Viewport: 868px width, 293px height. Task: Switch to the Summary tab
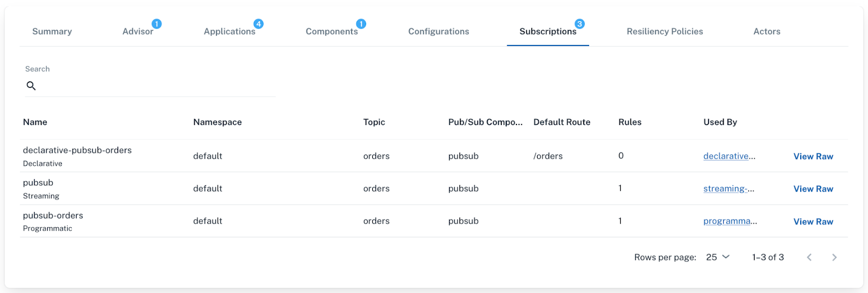pyautogui.click(x=52, y=31)
